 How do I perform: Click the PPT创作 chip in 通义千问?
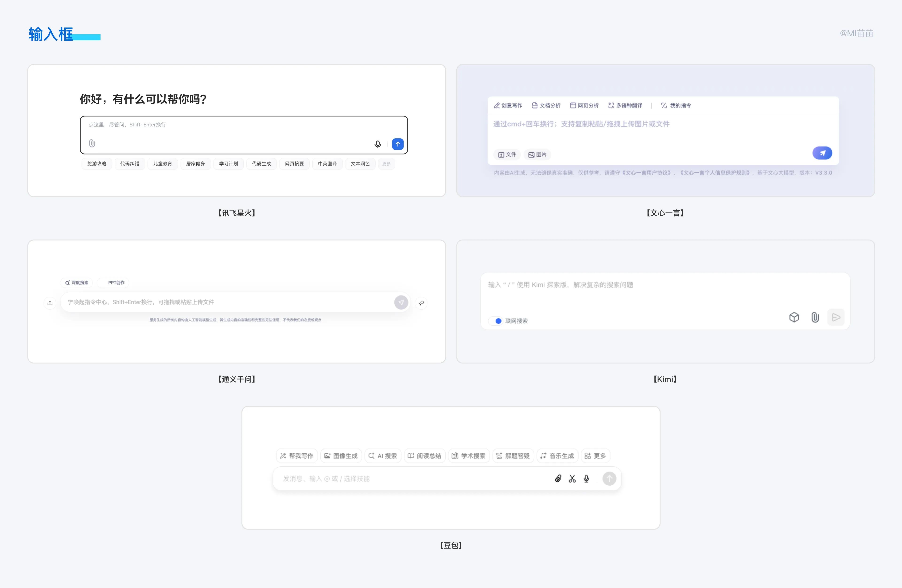(113, 283)
